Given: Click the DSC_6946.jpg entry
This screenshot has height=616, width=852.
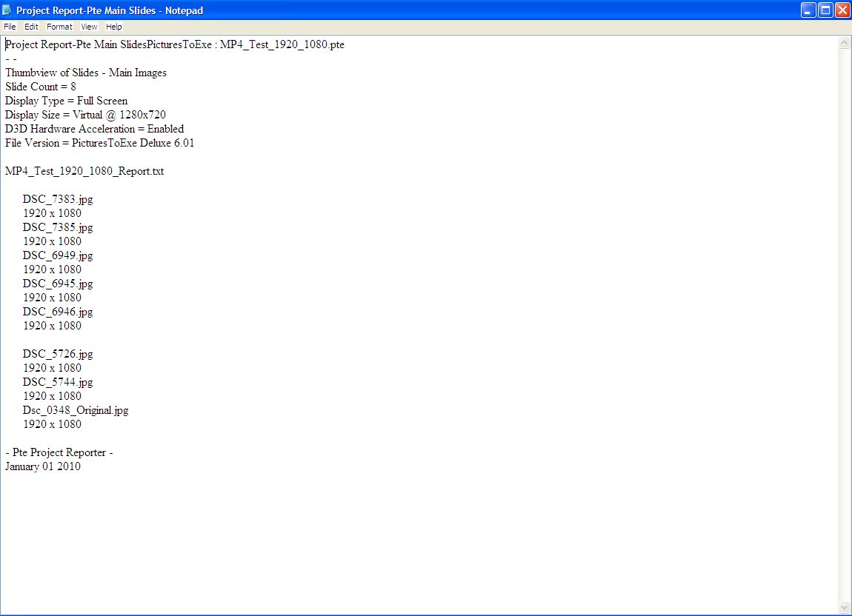Looking at the screenshot, I should (58, 312).
